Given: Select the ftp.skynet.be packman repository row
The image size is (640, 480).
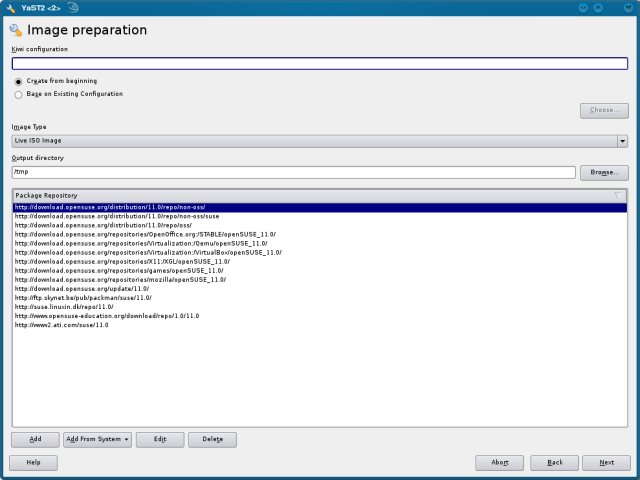Looking at the screenshot, I should pos(320,298).
